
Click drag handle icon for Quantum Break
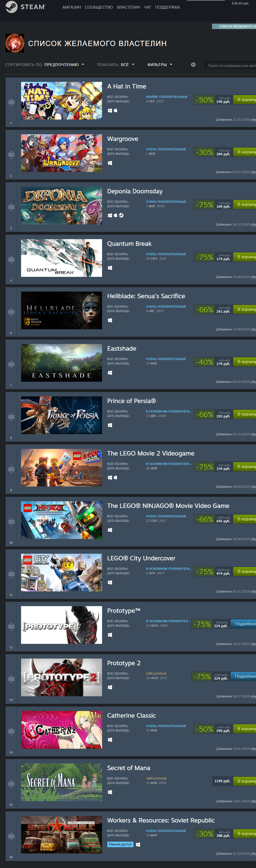click(x=11, y=259)
